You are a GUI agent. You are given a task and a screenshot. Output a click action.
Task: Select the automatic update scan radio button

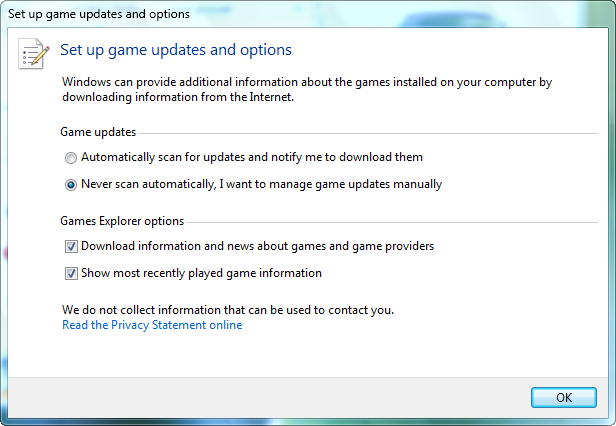tap(70, 158)
